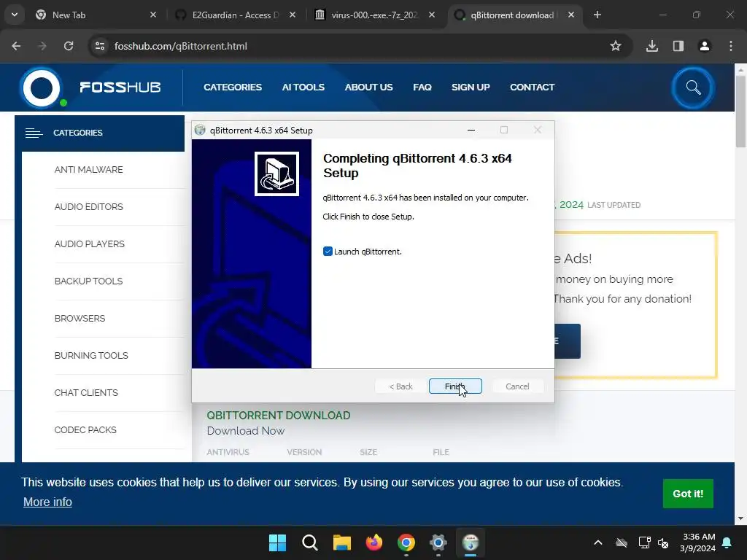Image resolution: width=747 pixels, height=560 pixels.
Task: Open network status tray icon
Action: pyautogui.click(x=644, y=542)
